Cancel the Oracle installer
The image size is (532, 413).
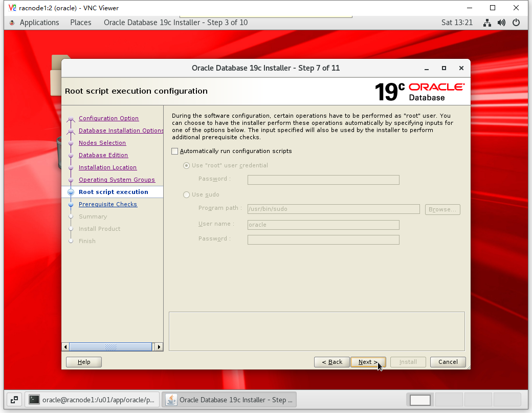pyautogui.click(x=448, y=362)
